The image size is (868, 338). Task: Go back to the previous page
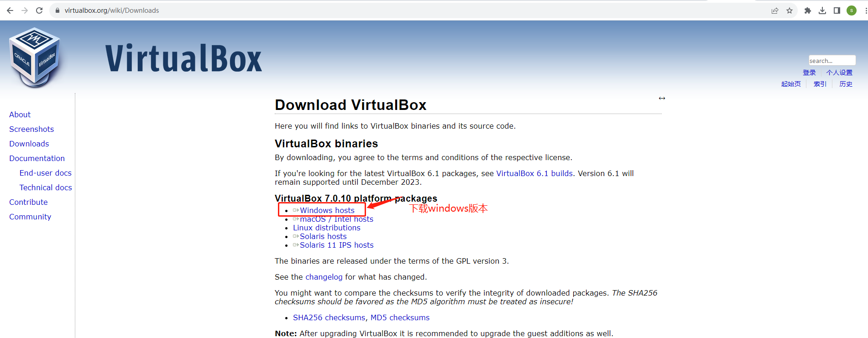click(x=10, y=10)
